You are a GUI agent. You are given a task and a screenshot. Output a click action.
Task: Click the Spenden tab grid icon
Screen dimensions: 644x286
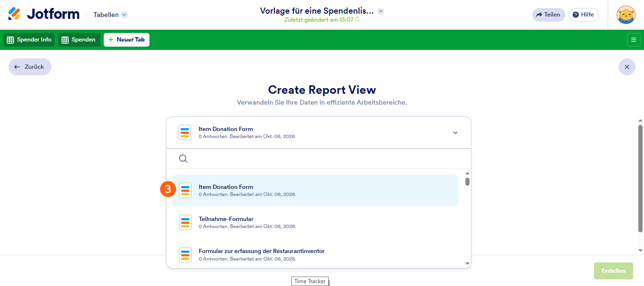(x=65, y=40)
